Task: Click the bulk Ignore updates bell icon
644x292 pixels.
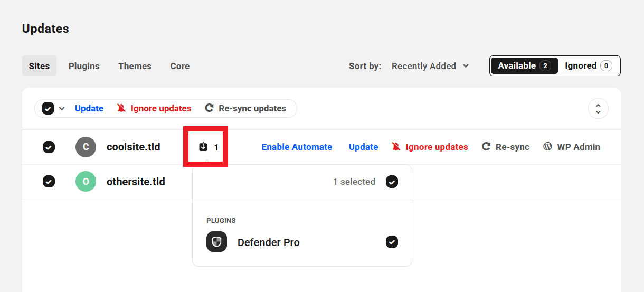Action: [x=121, y=108]
